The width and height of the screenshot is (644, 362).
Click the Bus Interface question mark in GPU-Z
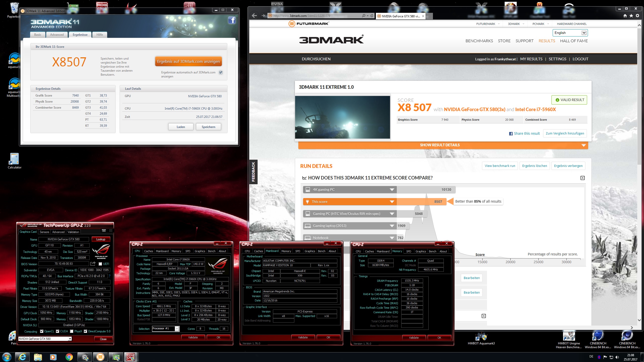[x=110, y=276]
